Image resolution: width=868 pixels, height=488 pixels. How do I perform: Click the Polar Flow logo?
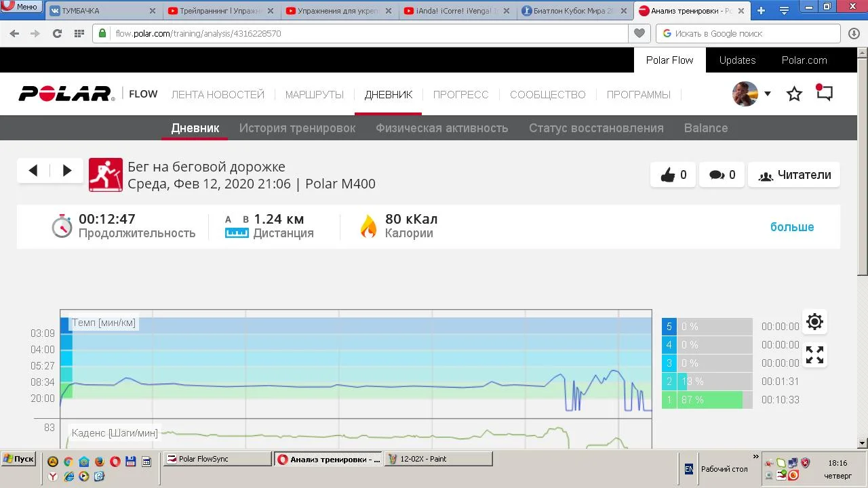[x=88, y=94]
